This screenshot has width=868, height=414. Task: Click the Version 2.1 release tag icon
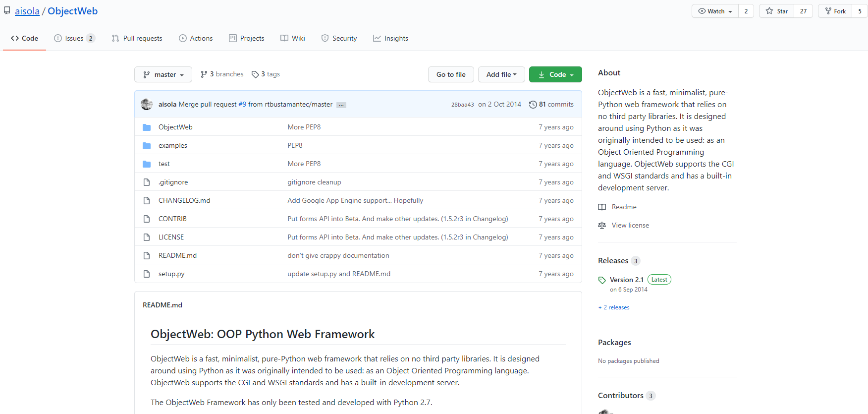(602, 280)
